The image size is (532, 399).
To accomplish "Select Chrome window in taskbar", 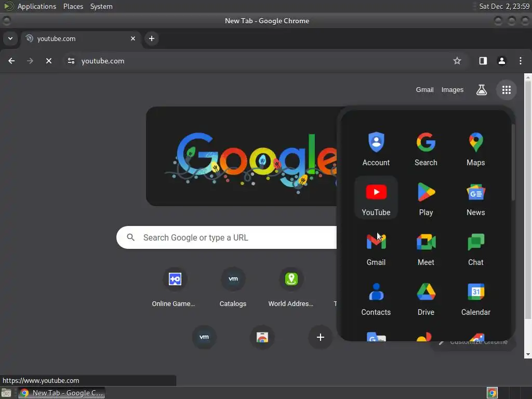I will pos(61,393).
